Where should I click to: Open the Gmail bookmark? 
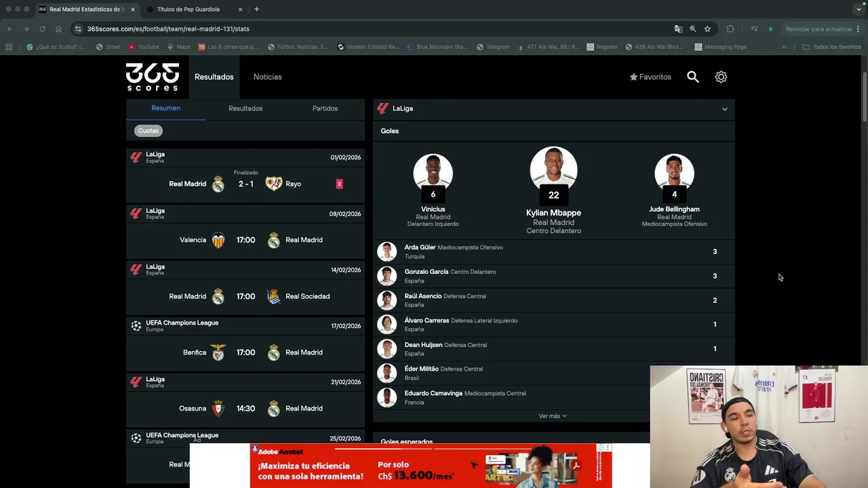[108, 47]
